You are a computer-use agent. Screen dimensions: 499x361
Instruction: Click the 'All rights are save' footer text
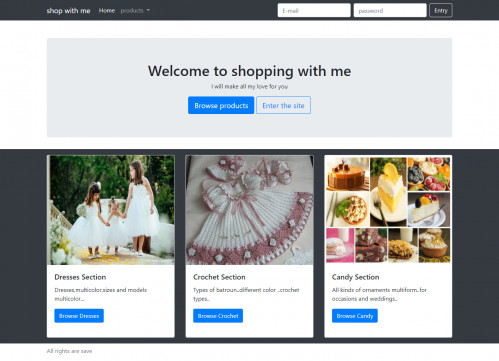click(69, 351)
